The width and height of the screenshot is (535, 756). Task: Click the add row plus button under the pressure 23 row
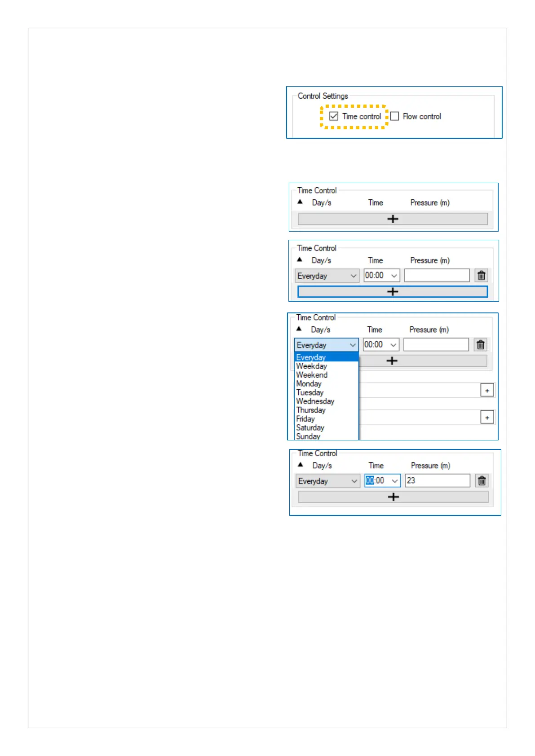tap(393, 497)
